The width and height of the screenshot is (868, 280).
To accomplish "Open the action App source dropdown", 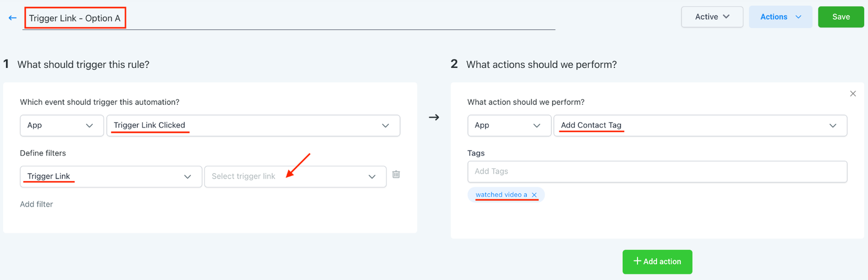I will point(509,125).
